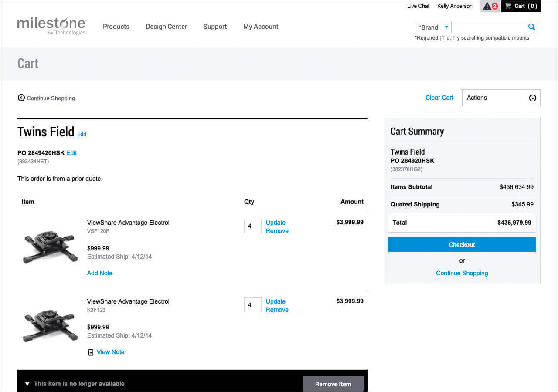
Task: Click the Clear Cart link
Action: coord(439,98)
